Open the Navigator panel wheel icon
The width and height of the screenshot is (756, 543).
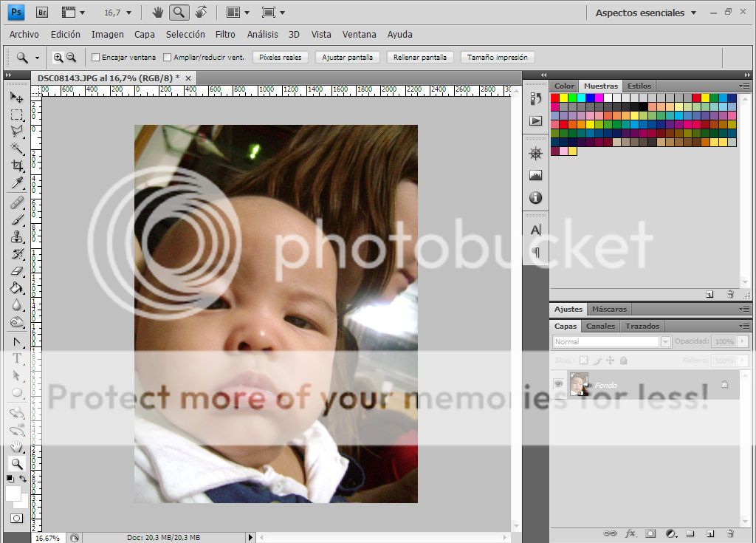(536, 154)
